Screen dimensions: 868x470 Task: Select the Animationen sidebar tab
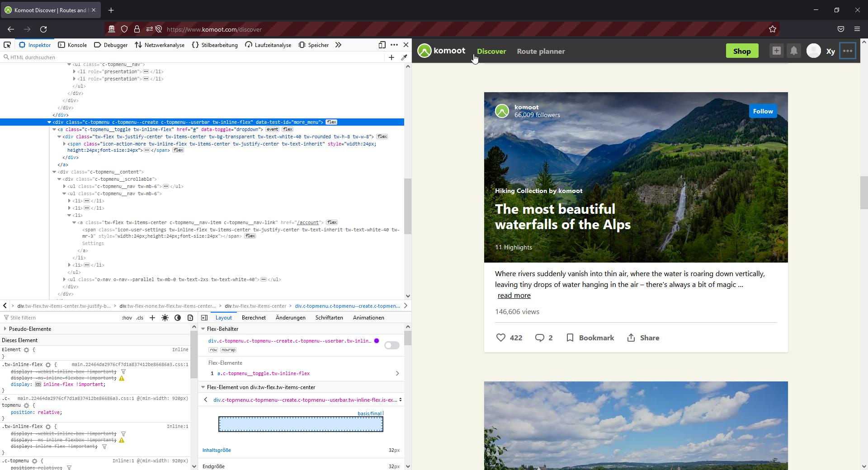click(368, 318)
